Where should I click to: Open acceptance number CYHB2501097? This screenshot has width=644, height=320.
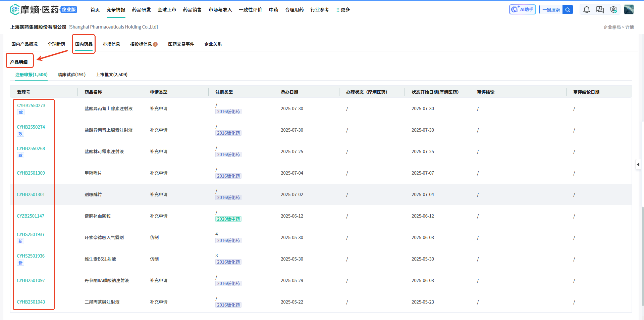pos(31,280)
